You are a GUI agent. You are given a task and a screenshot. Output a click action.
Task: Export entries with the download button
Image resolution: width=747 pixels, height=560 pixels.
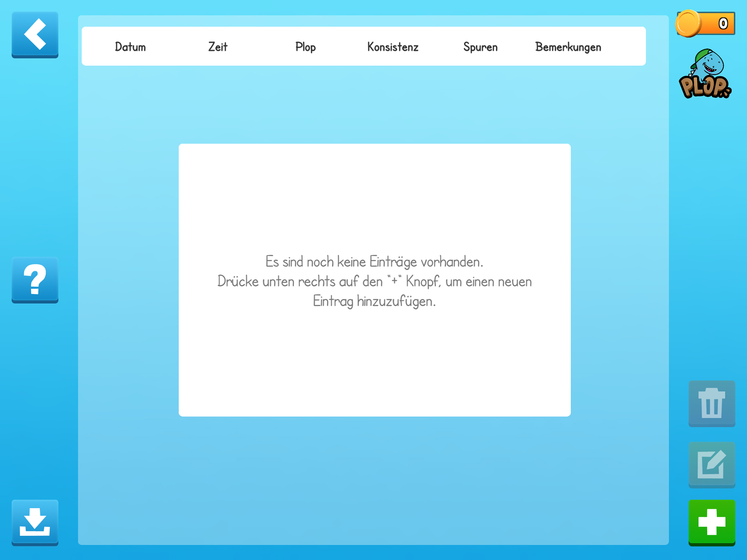click(35, 523)
